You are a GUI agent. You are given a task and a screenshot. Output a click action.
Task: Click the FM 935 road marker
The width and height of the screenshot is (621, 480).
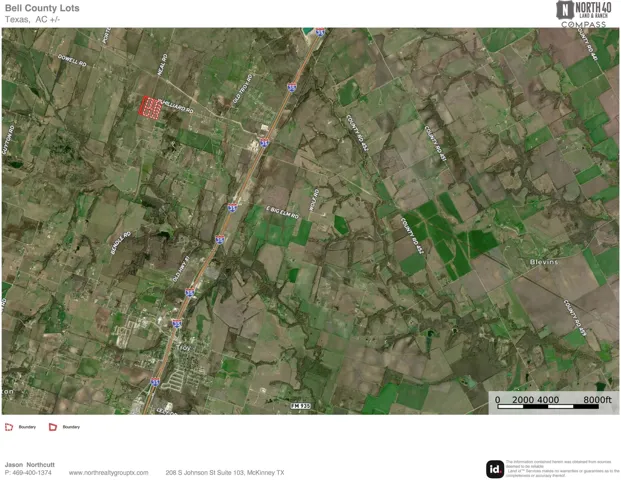301,406
